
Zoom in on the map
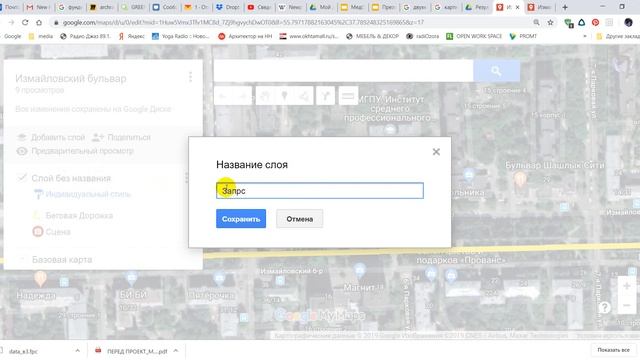click(627, 287)
